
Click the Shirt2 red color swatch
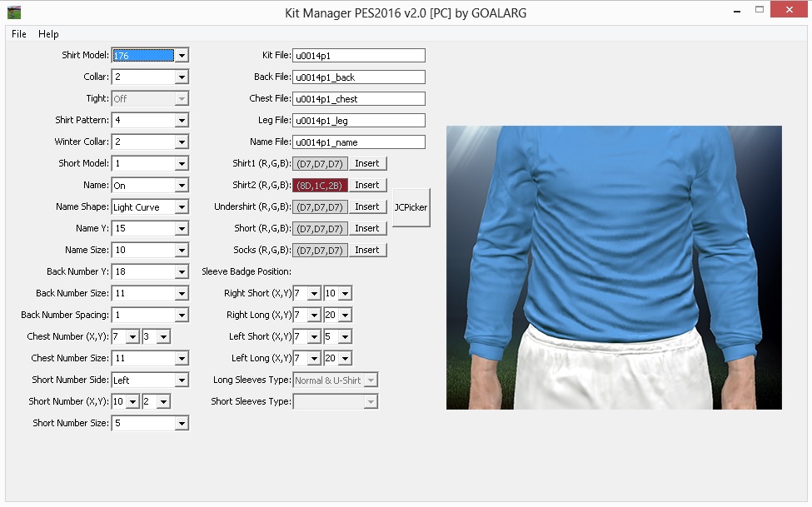321,185
